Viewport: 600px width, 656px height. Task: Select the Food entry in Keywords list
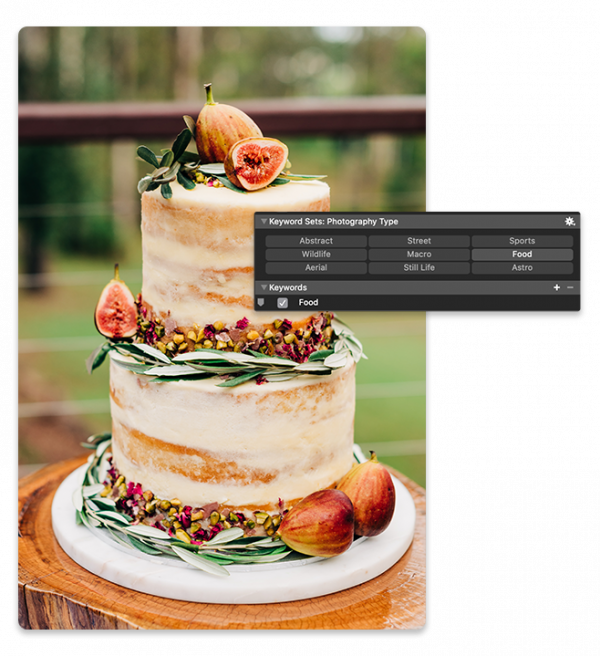point(309,302)
